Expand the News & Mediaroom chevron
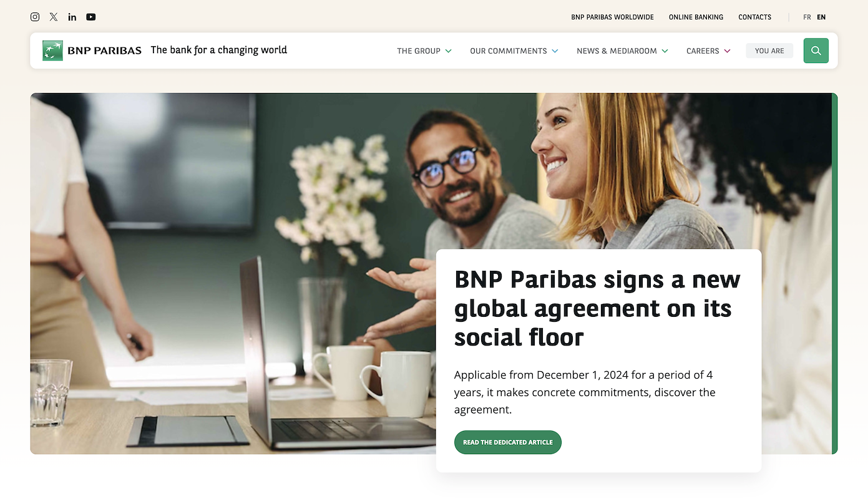This screenshot has width=868, height=499. pyautogui.click(x=665, y=51)
